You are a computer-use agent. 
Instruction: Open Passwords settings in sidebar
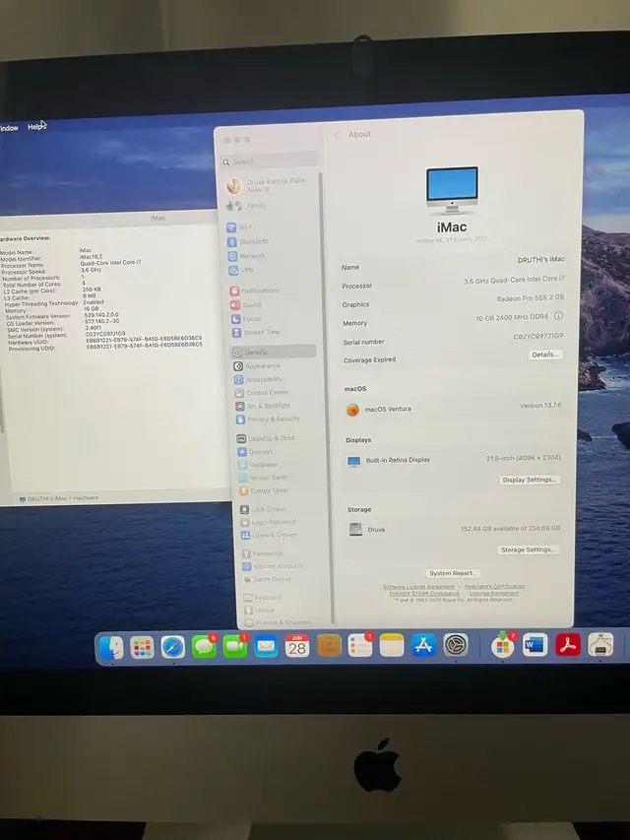tap(263, 553)
